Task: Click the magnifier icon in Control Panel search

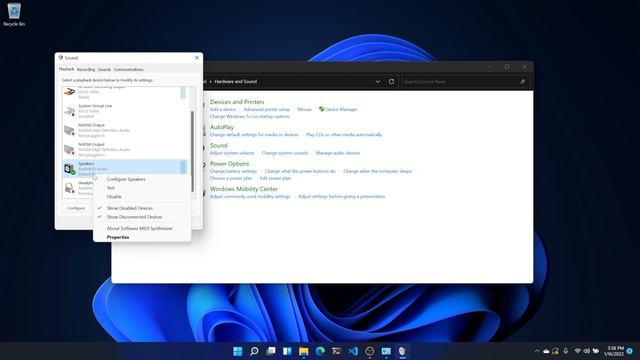Action: click(522, 82)
